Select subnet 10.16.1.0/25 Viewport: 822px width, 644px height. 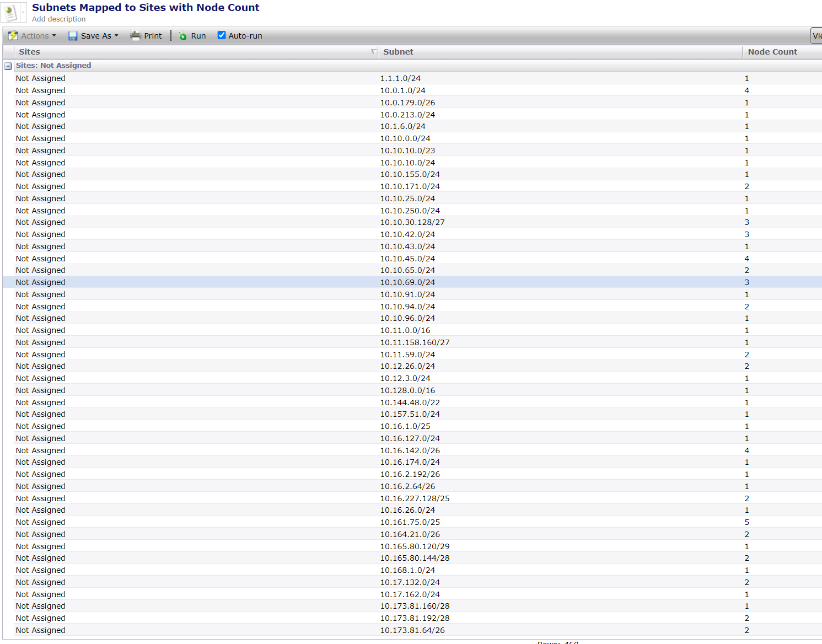click(405, 426)
